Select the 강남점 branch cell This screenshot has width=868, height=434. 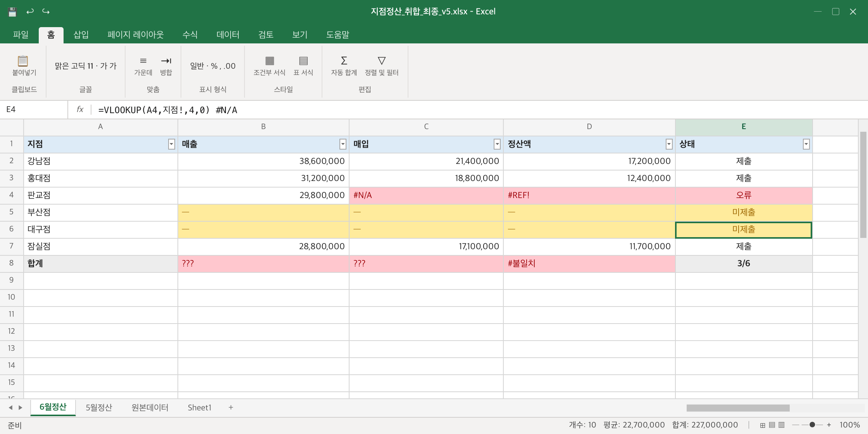point(101,161)
